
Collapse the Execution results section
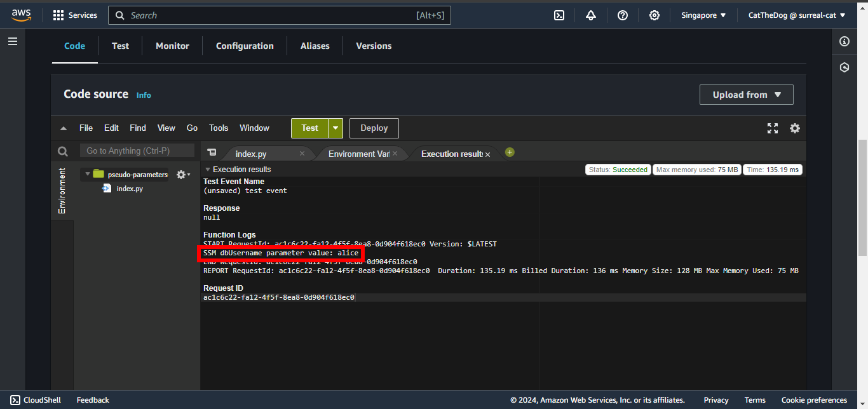click(208, 170)
